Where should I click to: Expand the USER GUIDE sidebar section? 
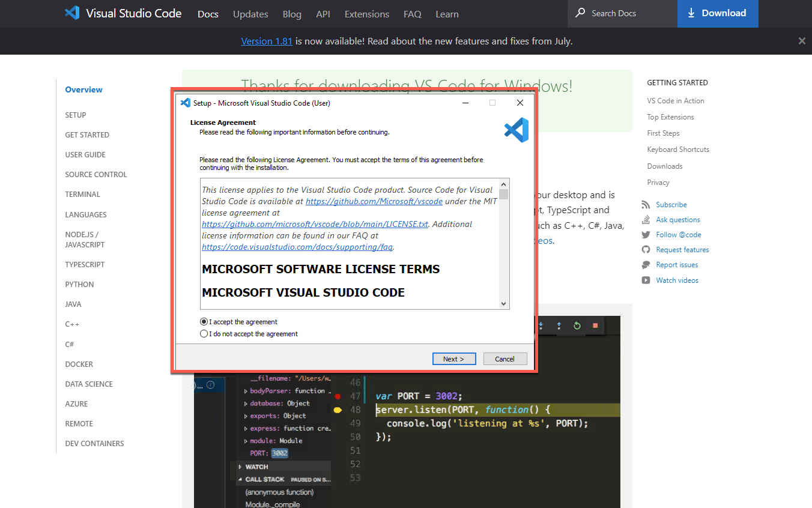click(x=85, y=155)
